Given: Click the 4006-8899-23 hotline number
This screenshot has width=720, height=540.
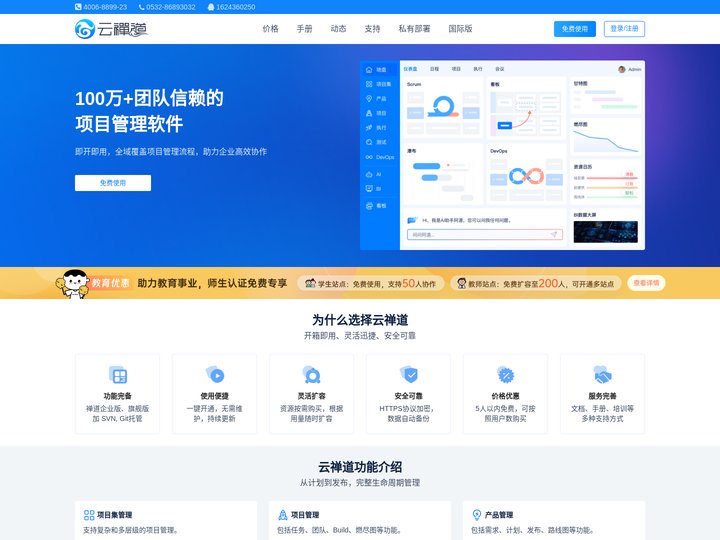Looking at the screenshot, I should click(x=105, y=7).
